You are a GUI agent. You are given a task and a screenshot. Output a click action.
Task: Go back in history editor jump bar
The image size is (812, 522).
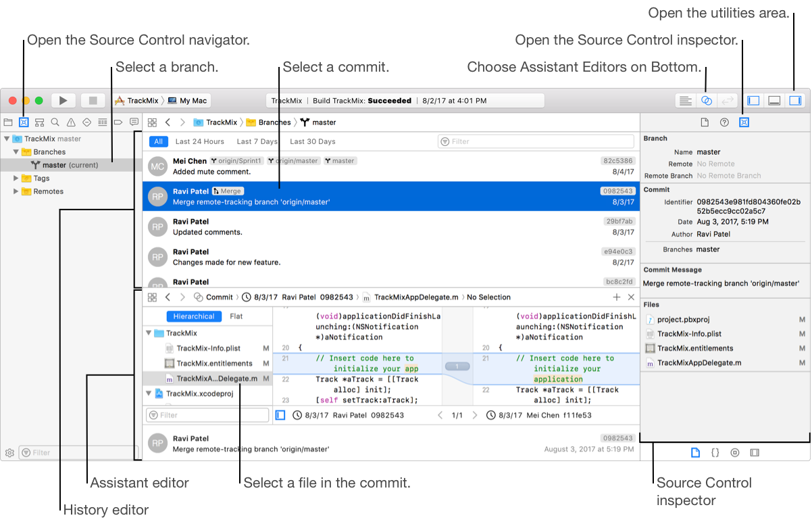pos(168,122)
